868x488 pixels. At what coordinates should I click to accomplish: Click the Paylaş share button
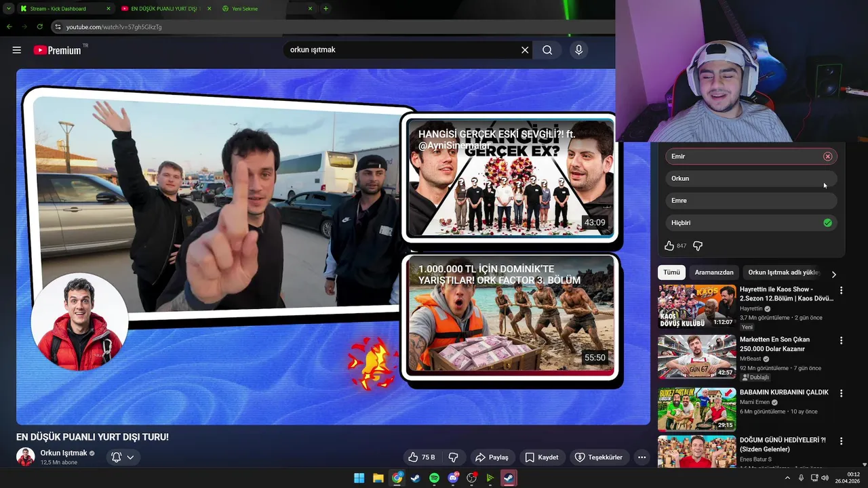coord(492,457)
